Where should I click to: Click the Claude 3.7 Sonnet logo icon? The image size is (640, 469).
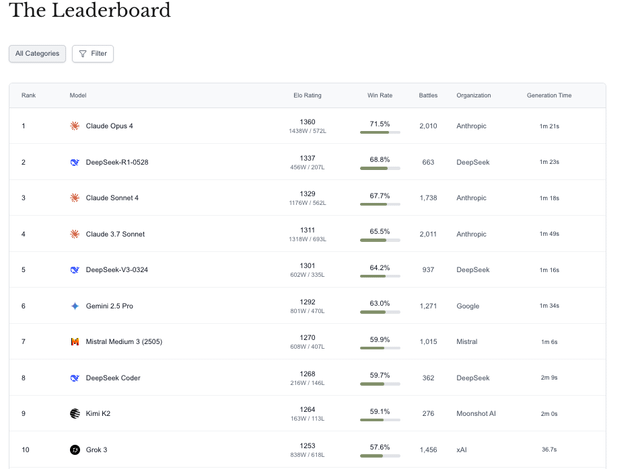coord(75,234)
